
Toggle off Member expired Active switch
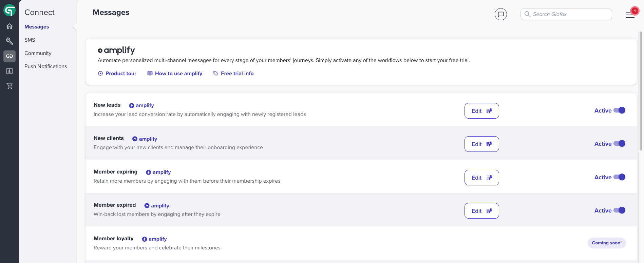[x=620, y=210]
